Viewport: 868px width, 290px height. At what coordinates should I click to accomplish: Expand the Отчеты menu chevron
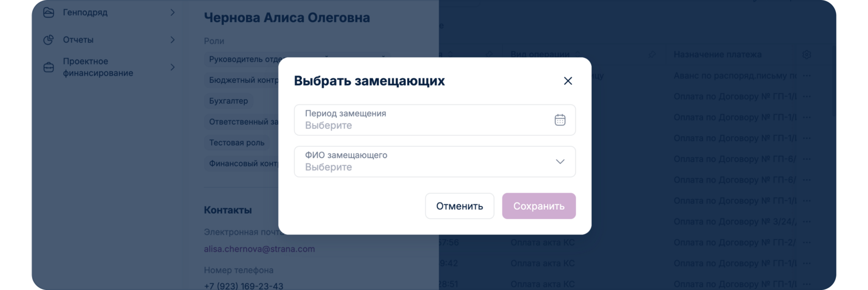(x=173, y=40)
